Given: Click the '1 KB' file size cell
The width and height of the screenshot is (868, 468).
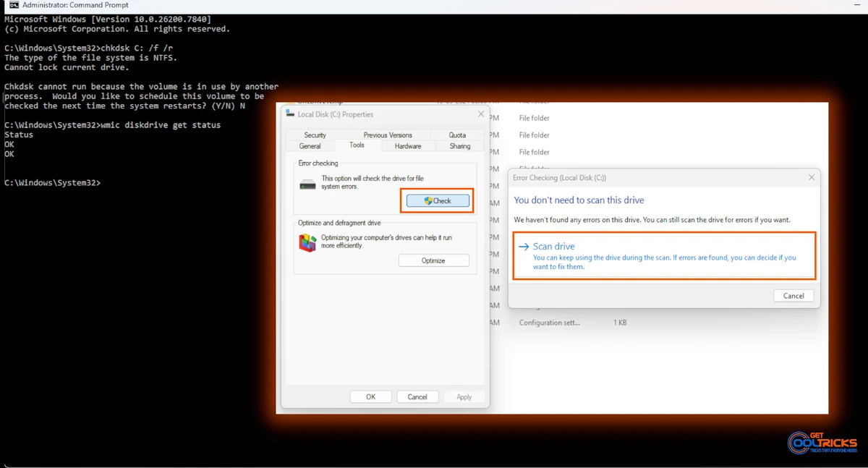Looking at the screenshot, I should point(620,323).
